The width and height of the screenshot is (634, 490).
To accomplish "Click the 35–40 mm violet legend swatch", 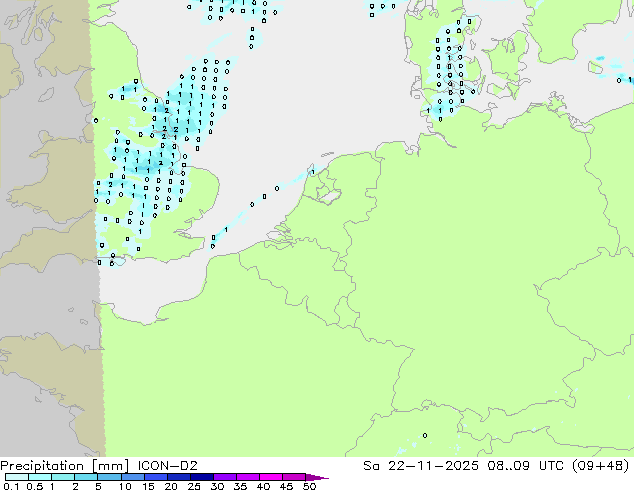I will coord(248,477).
